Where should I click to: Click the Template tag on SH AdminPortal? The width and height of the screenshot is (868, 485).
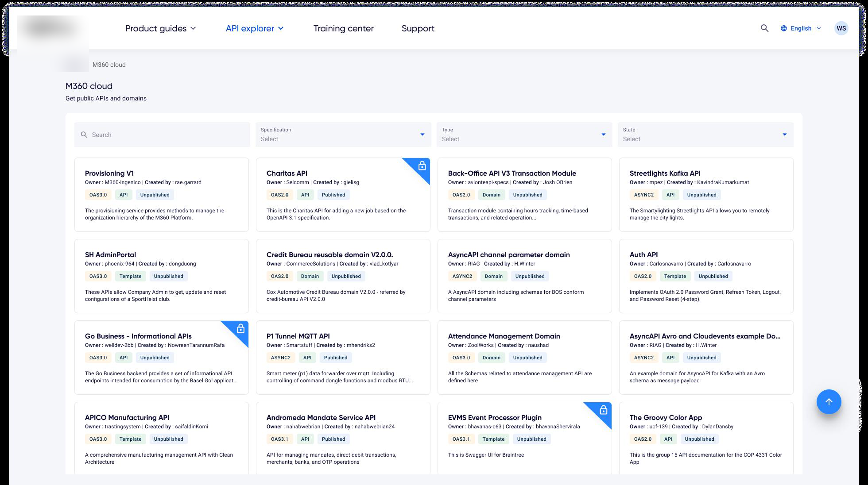click(130, 276)
